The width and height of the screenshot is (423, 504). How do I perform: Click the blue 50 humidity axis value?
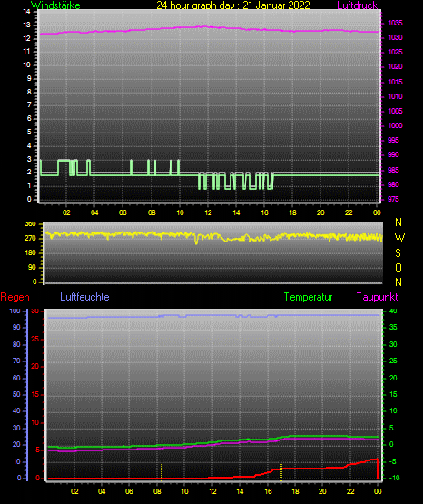tap(16, 394)
